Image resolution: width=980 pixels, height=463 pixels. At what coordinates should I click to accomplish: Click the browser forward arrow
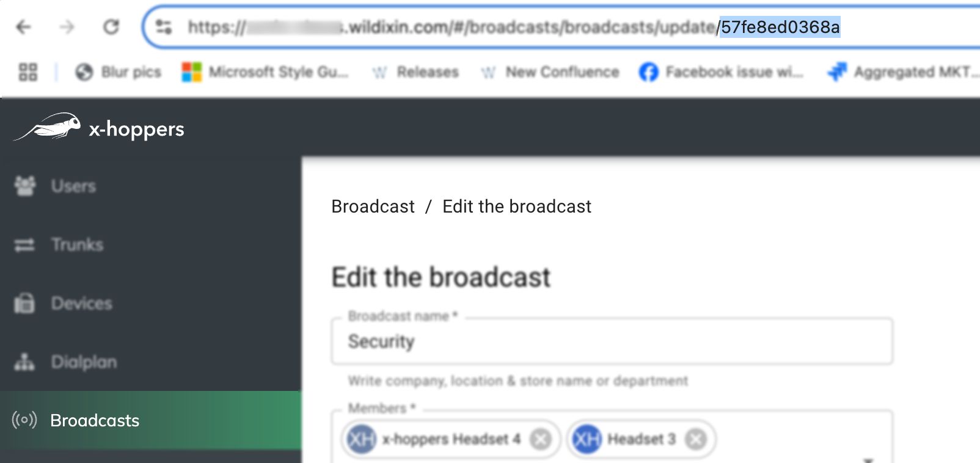67,27
